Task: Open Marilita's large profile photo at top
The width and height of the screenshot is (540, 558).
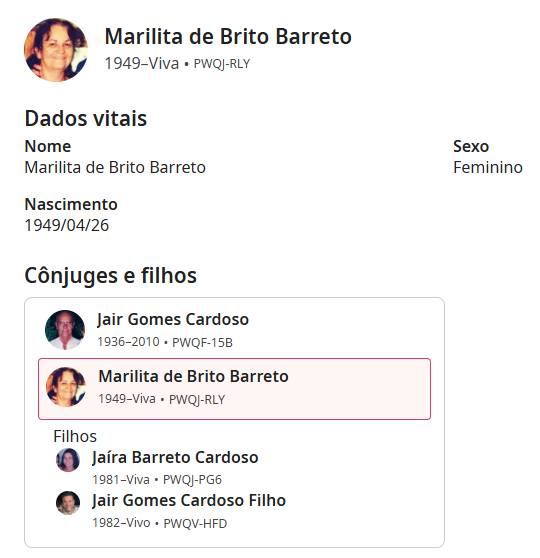Action: 56,50
